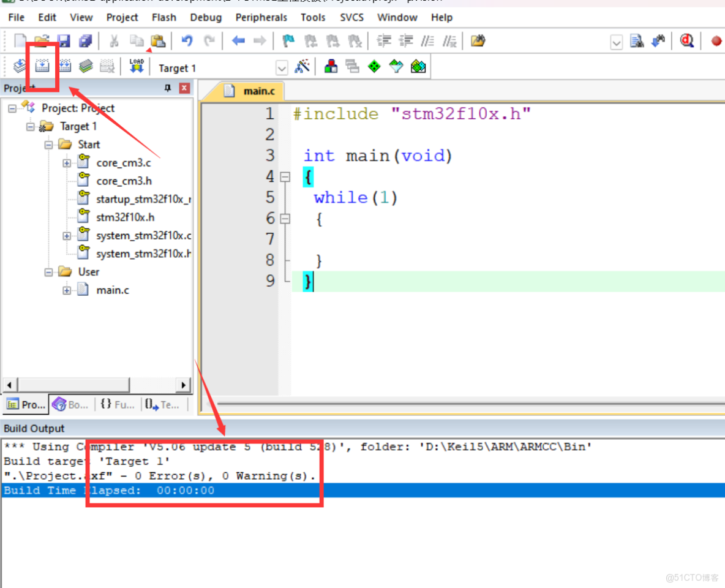Click the Undo arrow icon

click(187, 41)
